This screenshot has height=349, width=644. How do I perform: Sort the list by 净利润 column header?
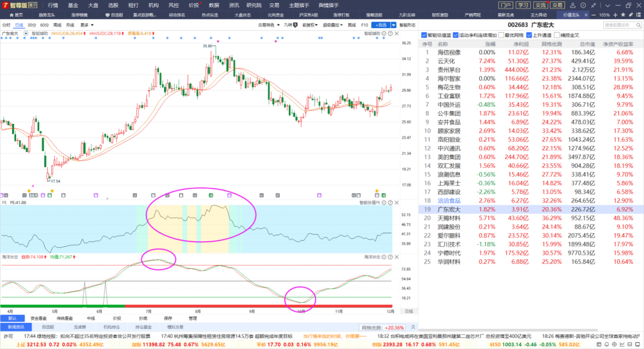click(521, 44)
